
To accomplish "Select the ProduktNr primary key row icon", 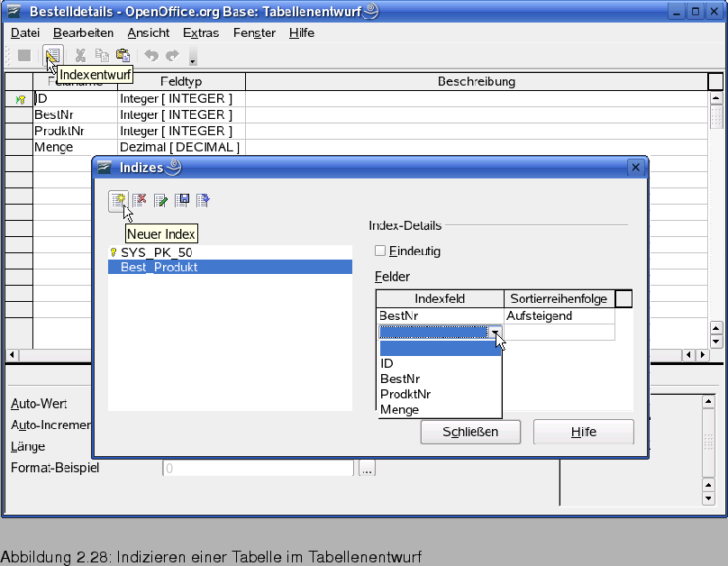I will coord(18,131).
